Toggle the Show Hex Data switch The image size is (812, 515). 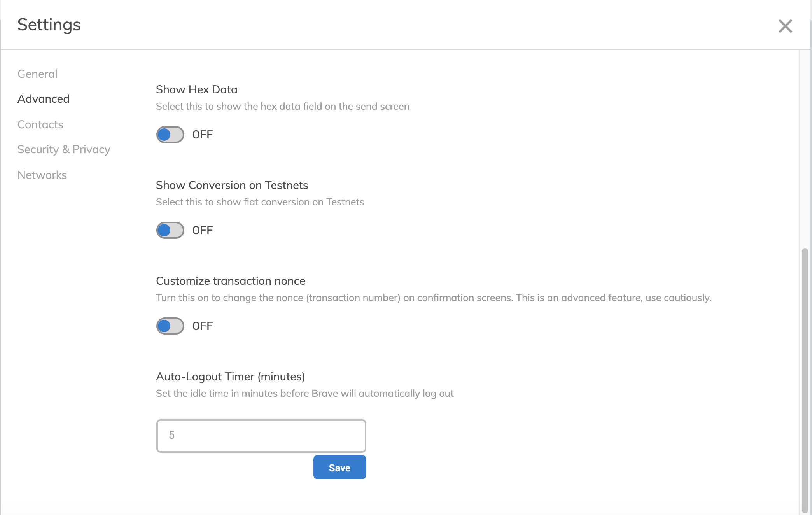170,135
